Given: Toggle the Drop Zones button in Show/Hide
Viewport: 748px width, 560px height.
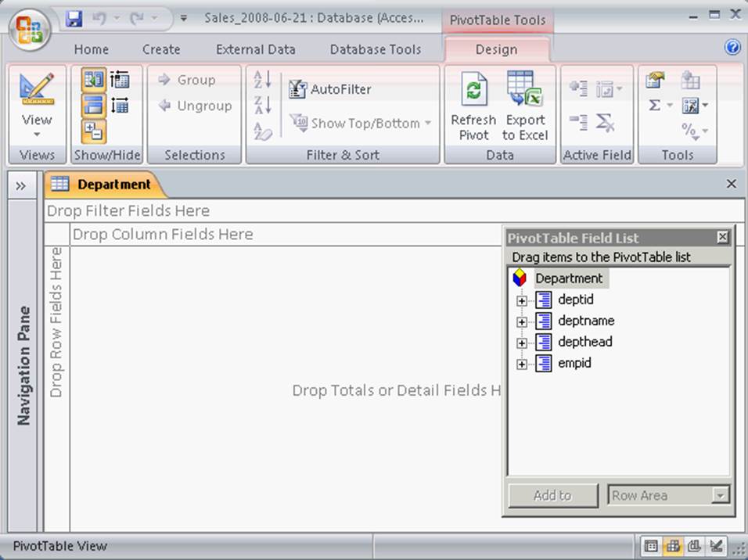Looking at the screenshot, I should point(94,106).
